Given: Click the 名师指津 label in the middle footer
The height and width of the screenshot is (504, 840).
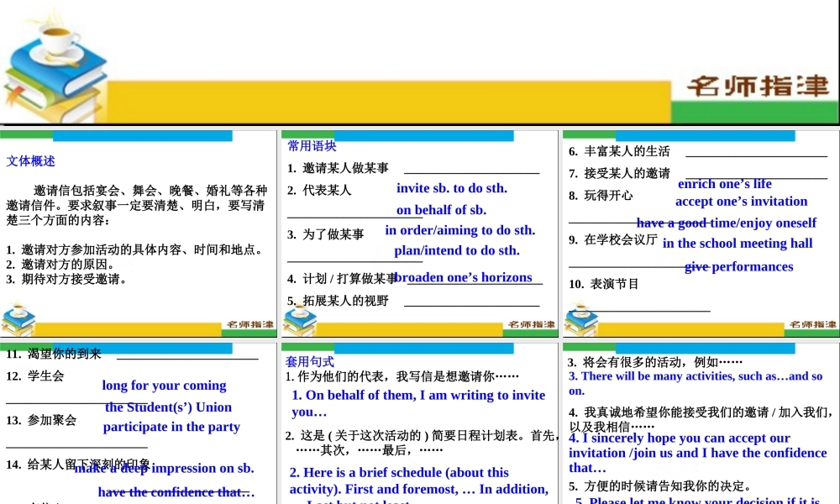Looking at the screenshot, I should click(x=532, y=323).
